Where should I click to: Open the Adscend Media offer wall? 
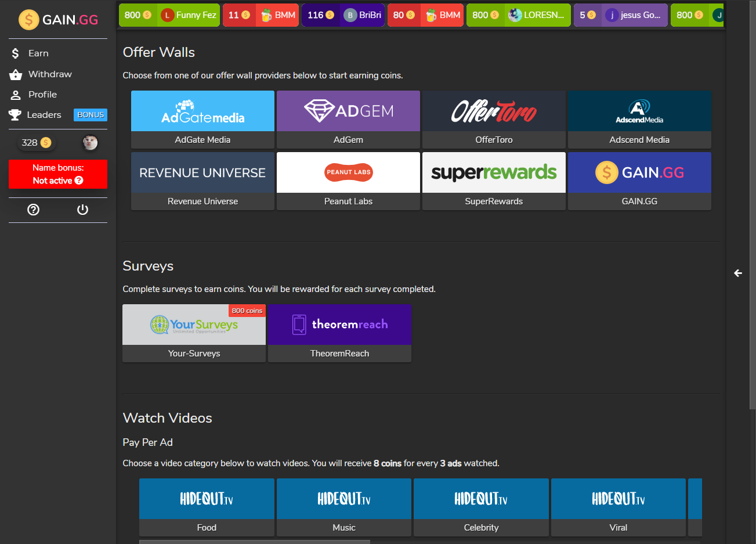coord(639,119)
